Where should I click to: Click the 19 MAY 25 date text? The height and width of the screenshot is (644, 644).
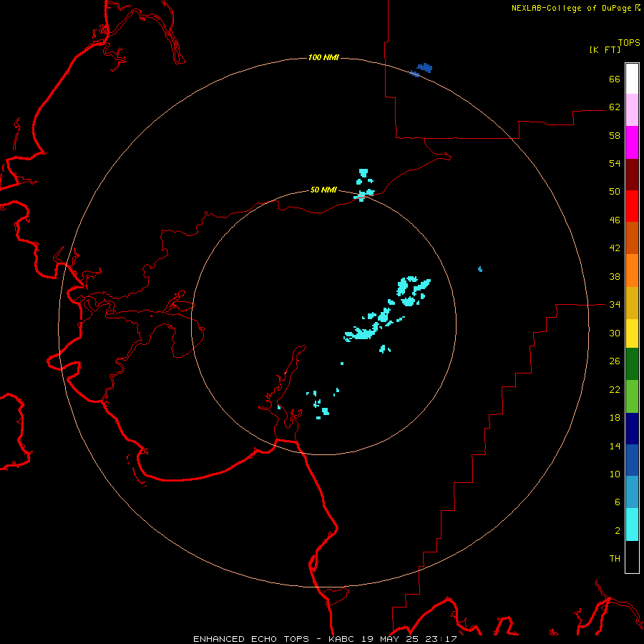(391, 639)
